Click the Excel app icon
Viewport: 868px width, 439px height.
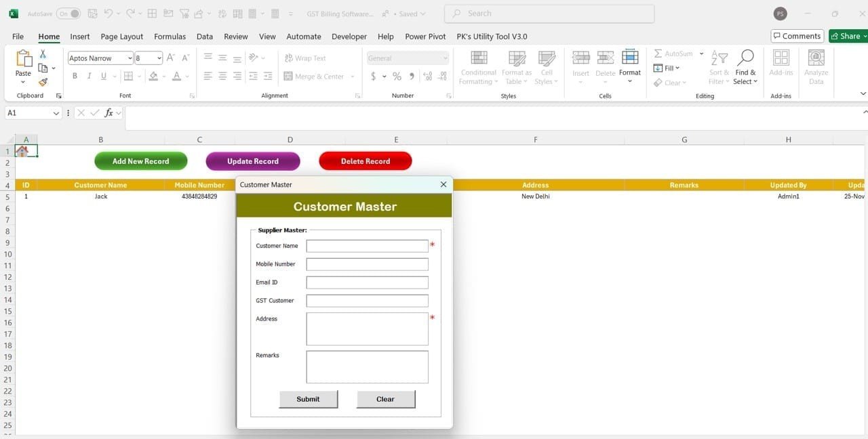[14, 14]
